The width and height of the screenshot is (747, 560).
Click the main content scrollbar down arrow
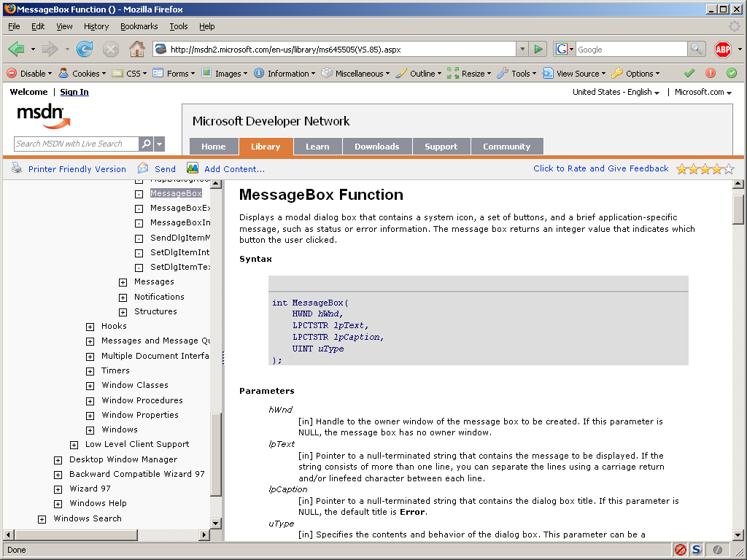pyautogui.click(x=738, y=534)
